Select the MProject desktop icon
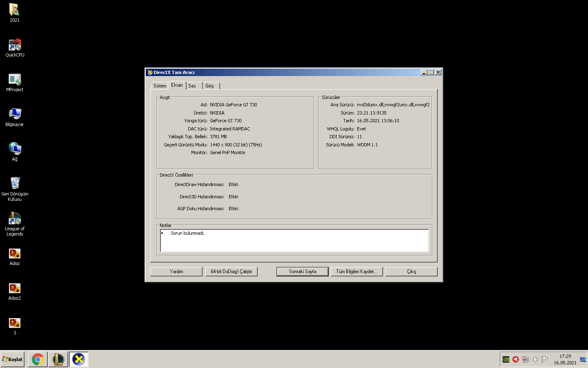Image resolution: width=588 pixels, height=368 pixels. [x=15, y=82]
